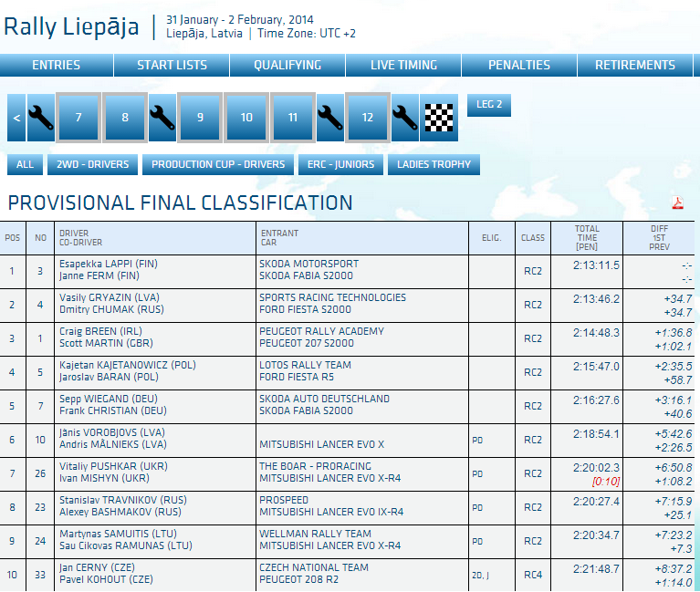Go to the PENALTIES tab
The width and height of the screenshot is (700, 592).
[519, 65]
